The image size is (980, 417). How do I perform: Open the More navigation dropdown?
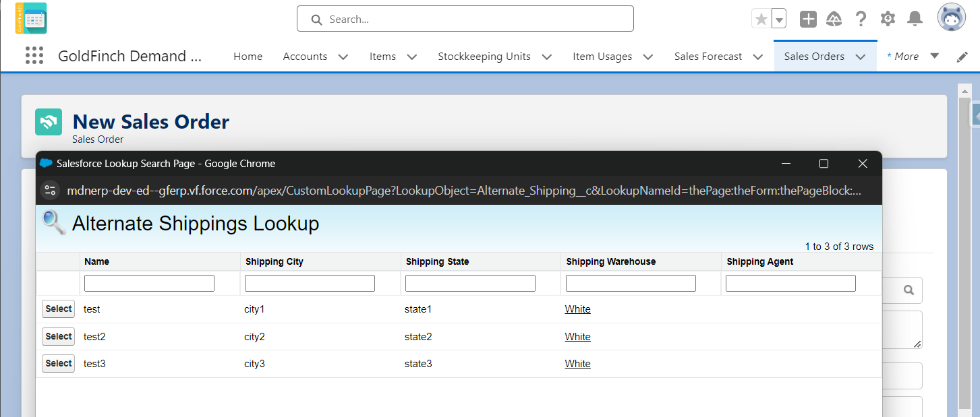pos(913,57)
